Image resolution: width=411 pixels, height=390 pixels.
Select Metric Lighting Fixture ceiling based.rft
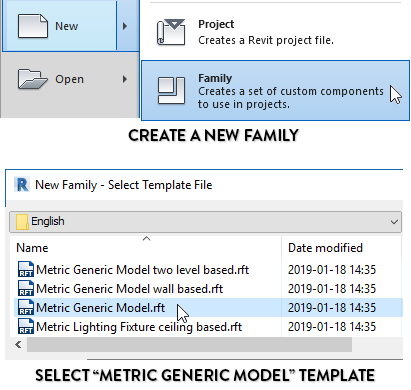pos(139,327)
